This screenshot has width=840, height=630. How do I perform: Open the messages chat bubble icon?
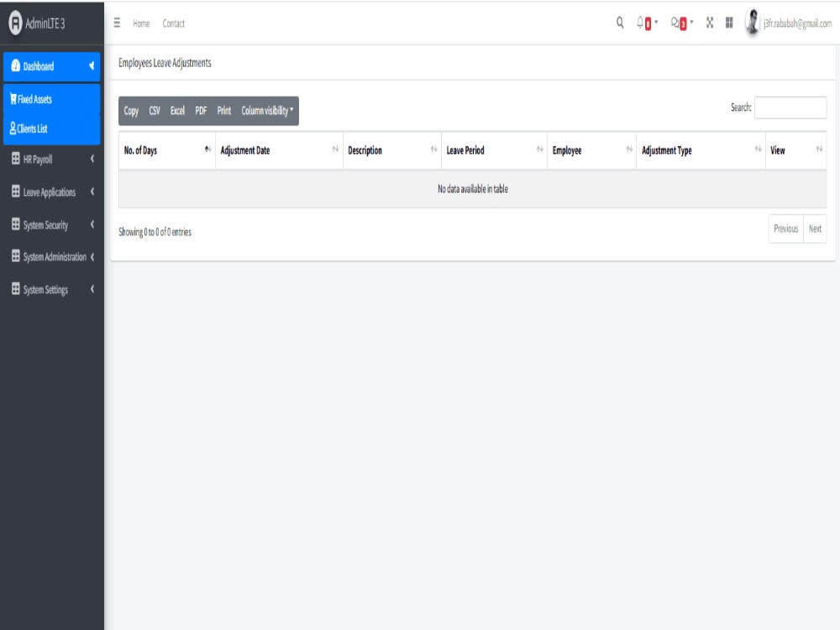coord(675,23)
